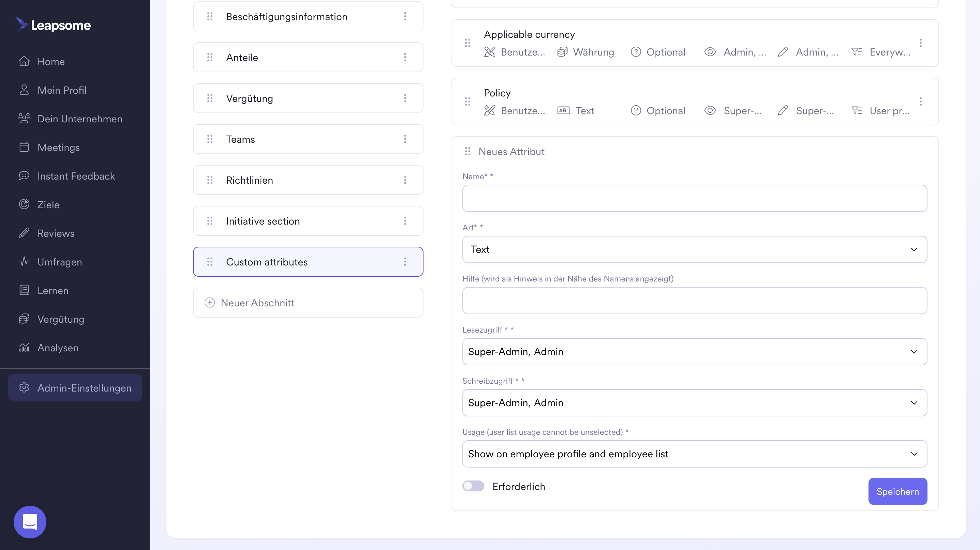Viewport: 980px width, 550px height.
Task: Click the Neues Attribut heading
Action: coord(511,151)
